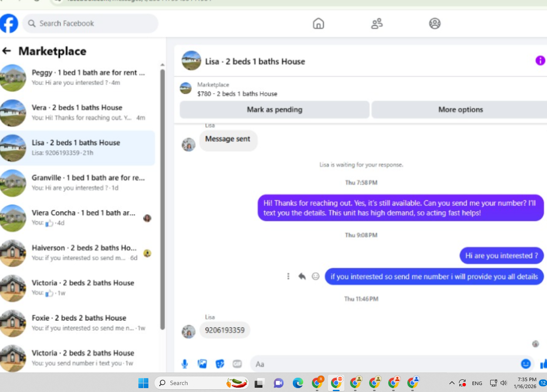Show hidden tray icons chevron
Screen dimensions: 547x392
coord(452,383)
